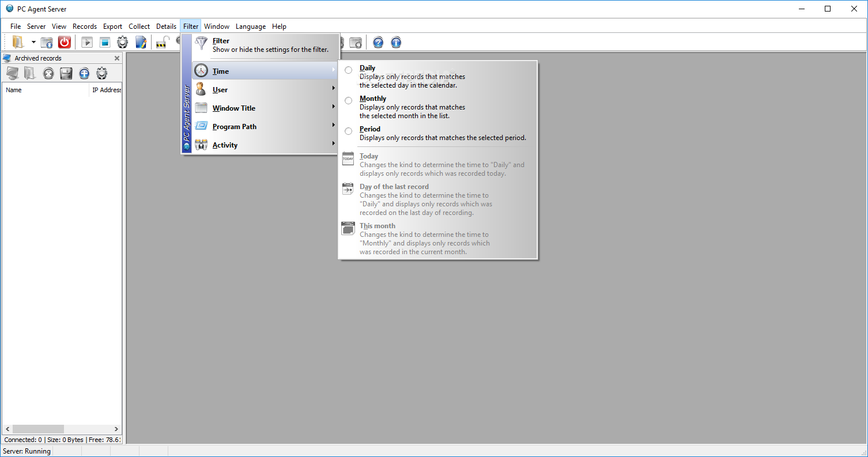The height and width of the screenshot is (457, 868).
Task: Click the Today calendar entry
Action: 438,164
